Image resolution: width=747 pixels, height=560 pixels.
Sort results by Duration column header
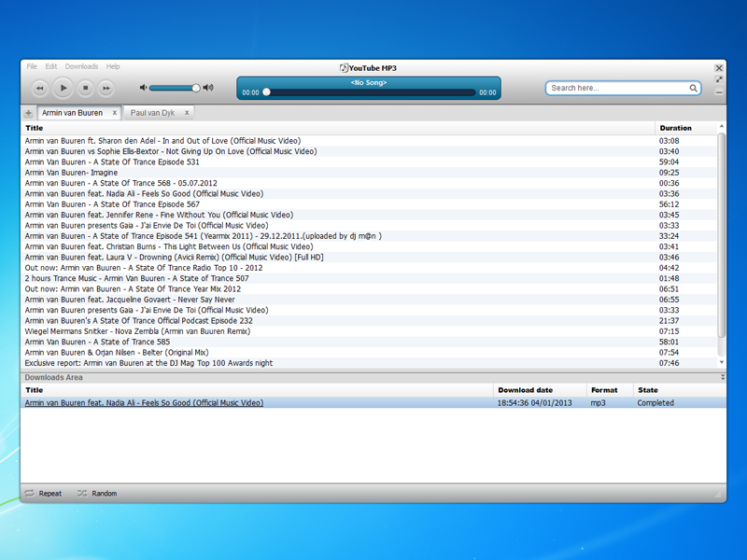[685, 128]
